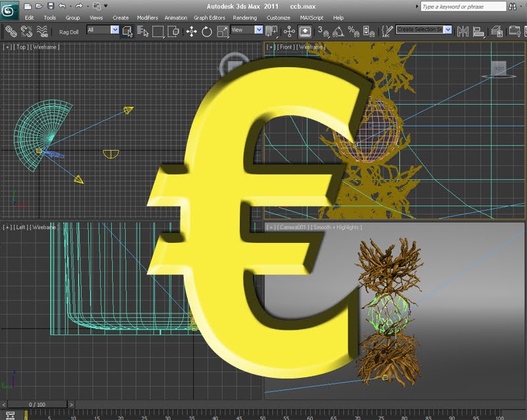Open Mini Curve Editor at timeline's left
This screenshot has height=420, width=527.
(10, 415)
